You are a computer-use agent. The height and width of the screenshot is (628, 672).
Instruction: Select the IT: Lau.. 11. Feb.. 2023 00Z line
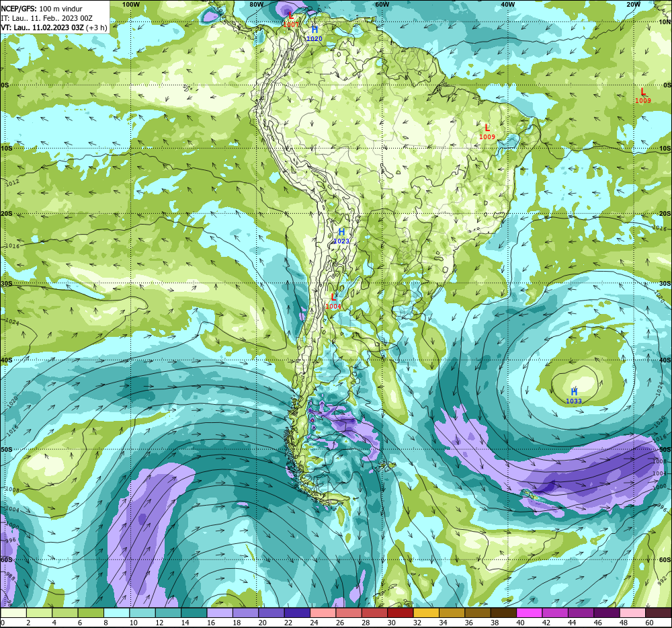tap(47, 18)
